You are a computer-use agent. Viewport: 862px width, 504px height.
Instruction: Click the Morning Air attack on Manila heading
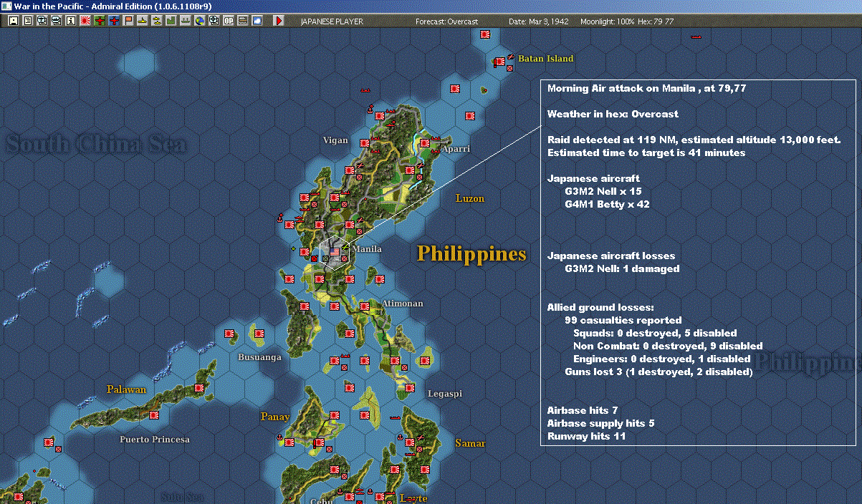648,89
